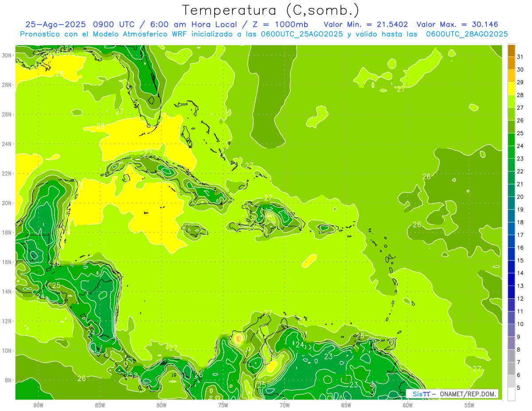This screenshot has width=532, height=411.
Task: Click the '12N' latitude axis label
Action: pyautogui.click(x=7, y=321)
